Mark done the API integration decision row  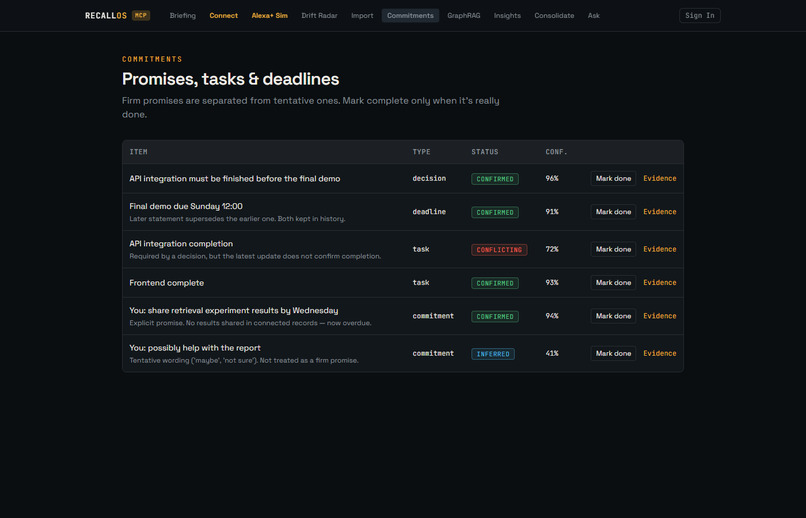point(613,178)
